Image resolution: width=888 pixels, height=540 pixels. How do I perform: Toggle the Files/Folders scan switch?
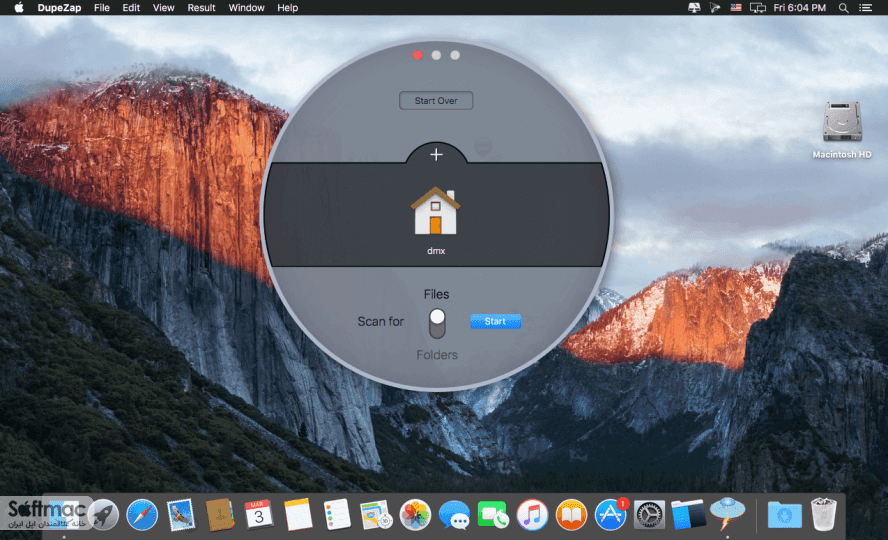437,323
